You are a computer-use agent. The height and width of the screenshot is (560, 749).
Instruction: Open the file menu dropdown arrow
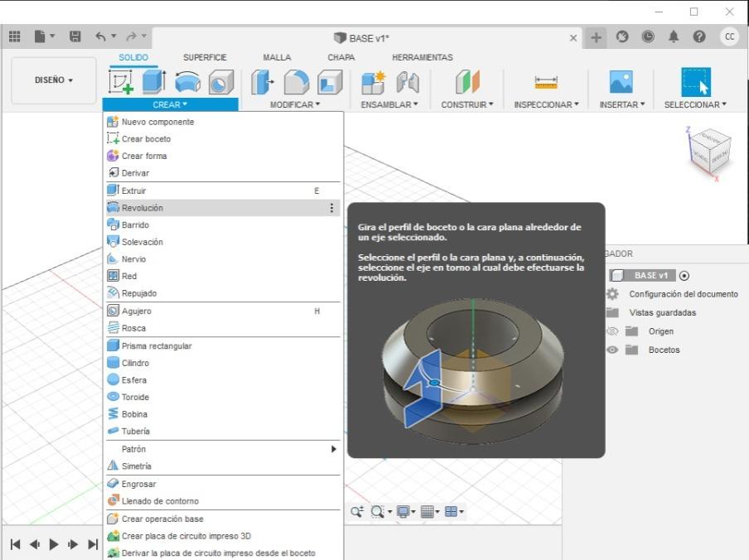coord(52,36)
